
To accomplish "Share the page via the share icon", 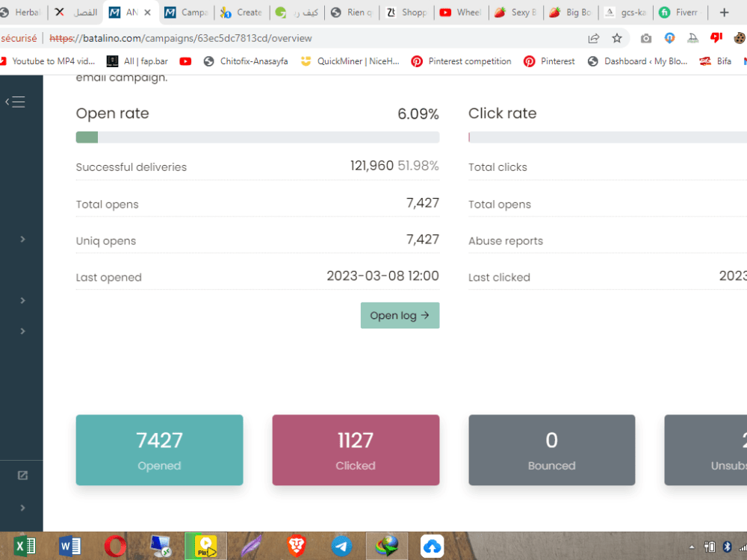I will (593, 38).
